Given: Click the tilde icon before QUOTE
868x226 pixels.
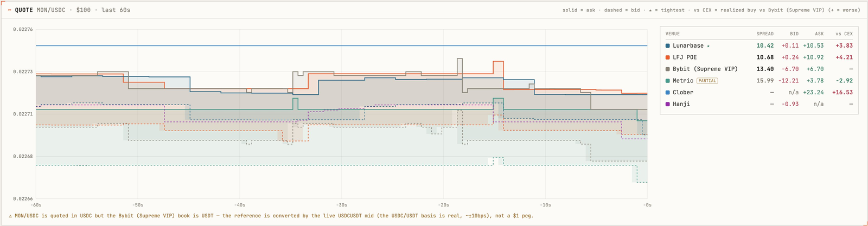Looking at the screenshot, I should 9,10.
